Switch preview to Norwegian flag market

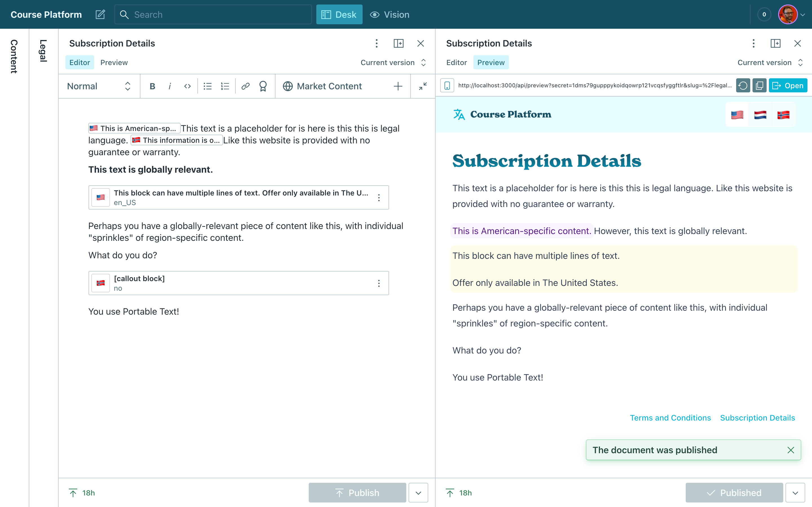(783, 115)
